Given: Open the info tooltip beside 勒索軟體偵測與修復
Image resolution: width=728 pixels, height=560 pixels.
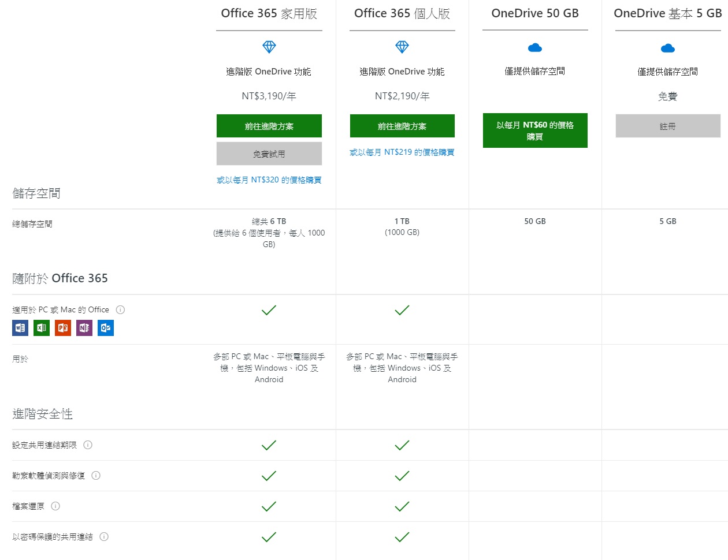Looking at the screenshot, I should coord(96,475).
